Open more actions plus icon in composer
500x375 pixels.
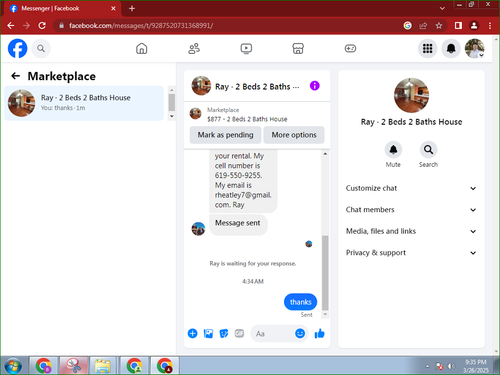(x=193, y=333)
